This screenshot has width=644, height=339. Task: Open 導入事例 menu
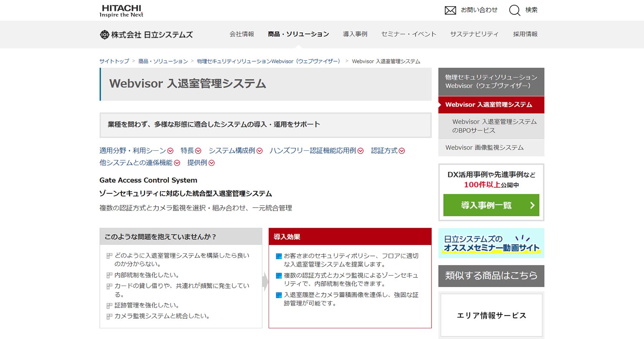click(x=355, y=34)
